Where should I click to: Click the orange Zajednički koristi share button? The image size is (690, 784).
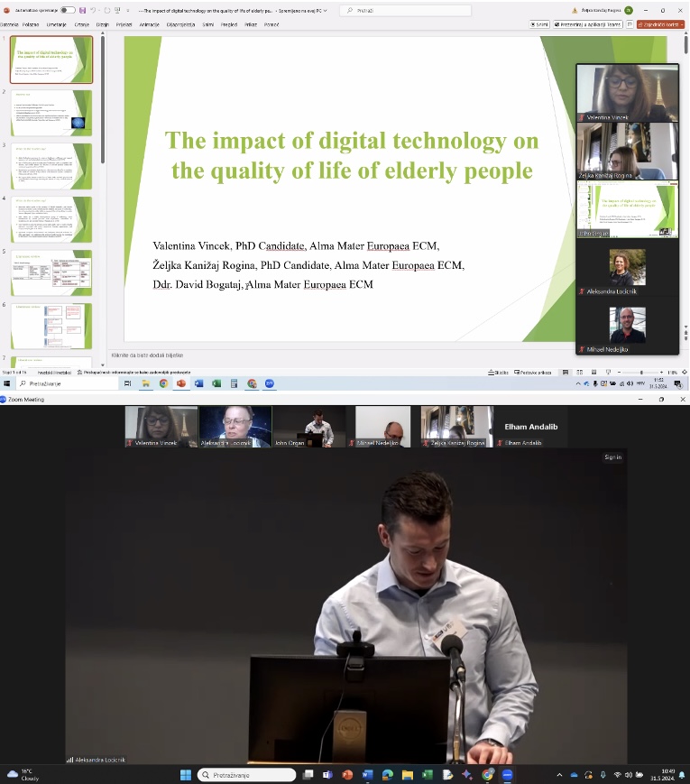pyautogui.click(x=660, y=24)
